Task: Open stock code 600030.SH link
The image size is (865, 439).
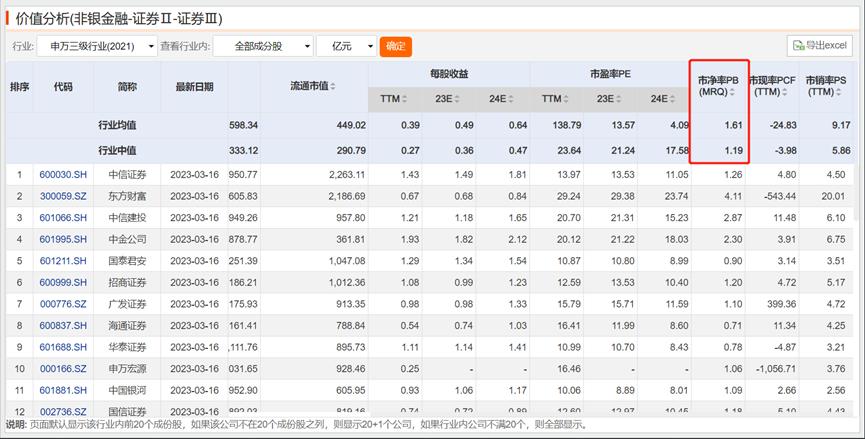Action: pyautogui.click(x=63, y=175)
